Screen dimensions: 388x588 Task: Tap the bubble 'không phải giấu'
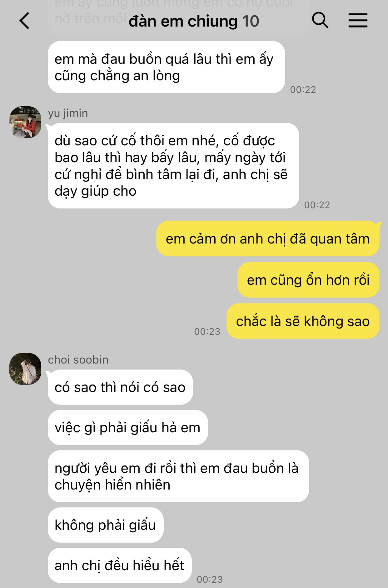tap(106, 525)
